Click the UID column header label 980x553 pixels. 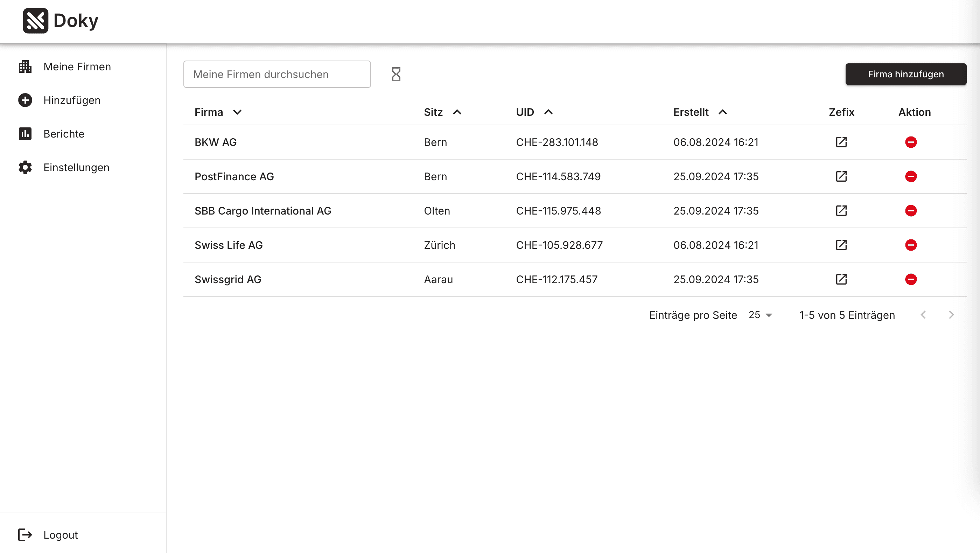[525, 112]
